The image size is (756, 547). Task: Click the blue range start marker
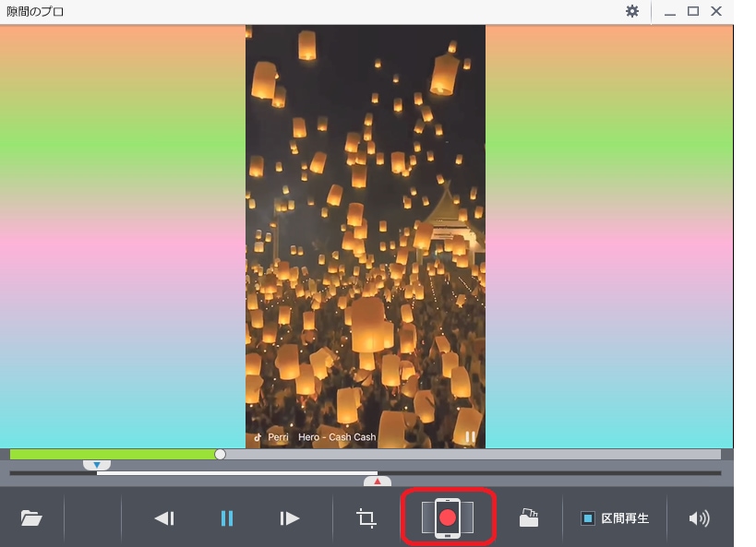[x=97, y=465]
